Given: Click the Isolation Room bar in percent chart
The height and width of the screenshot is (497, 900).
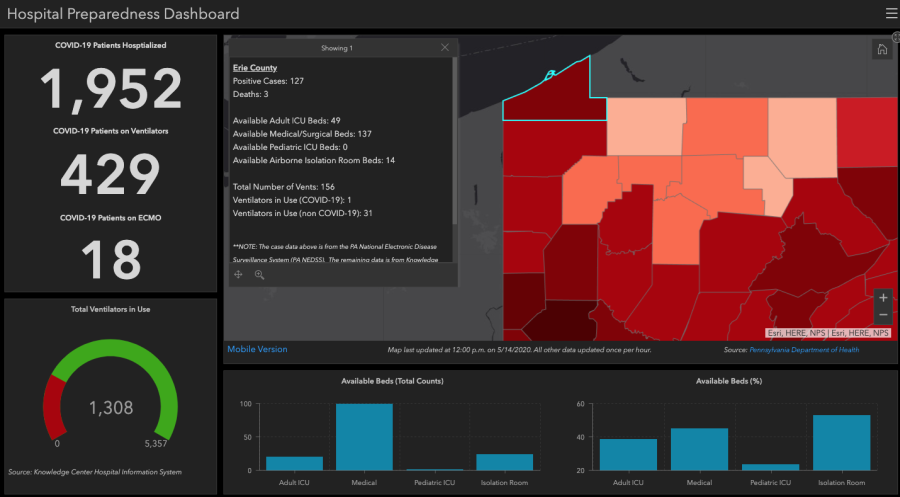Looking at the screenshot, I should 841,442.
